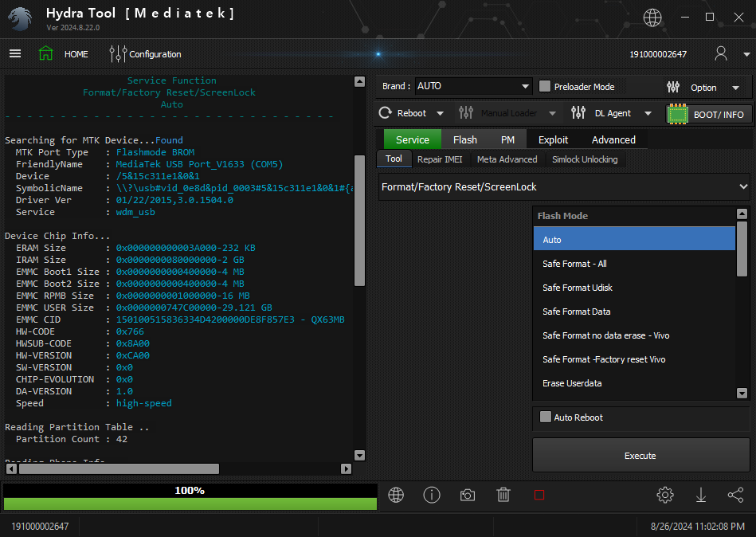Viewport: 756px width, 537px height.
Task: Click the BOOT/INFO chip icon
Action: point(677,114)
